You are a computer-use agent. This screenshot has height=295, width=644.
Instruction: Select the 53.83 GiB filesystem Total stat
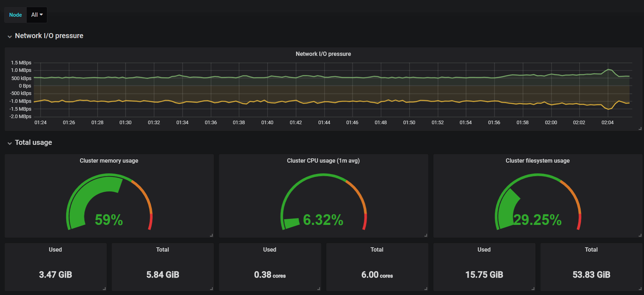591,275
